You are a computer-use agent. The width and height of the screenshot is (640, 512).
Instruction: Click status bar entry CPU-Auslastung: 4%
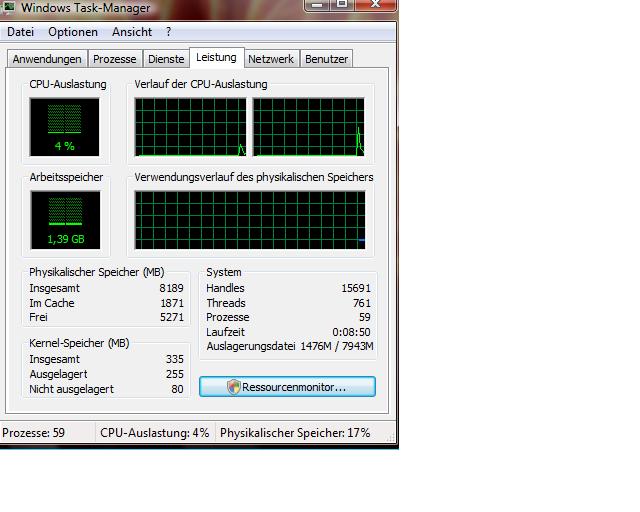point(155,433)
